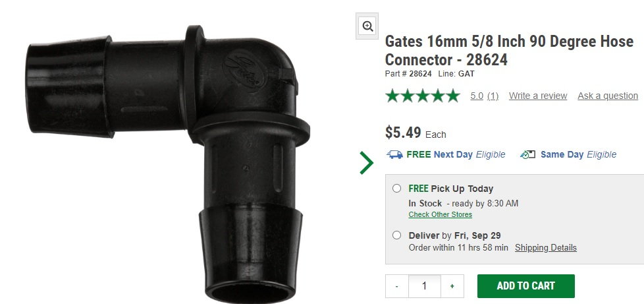Screen dimensions: 644x304
Task: View Shipping Details link
Action: (545, 248)
